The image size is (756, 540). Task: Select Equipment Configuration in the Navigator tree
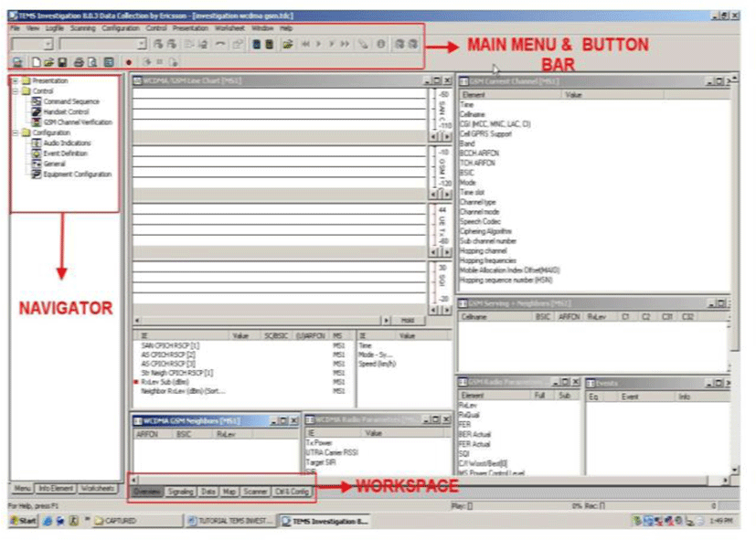coord(77,175)
